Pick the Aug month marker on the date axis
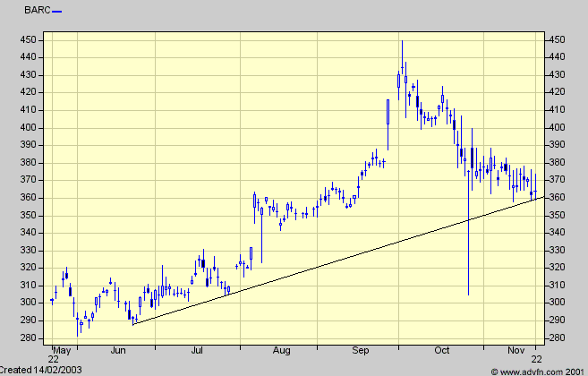 tap(282, 350)
